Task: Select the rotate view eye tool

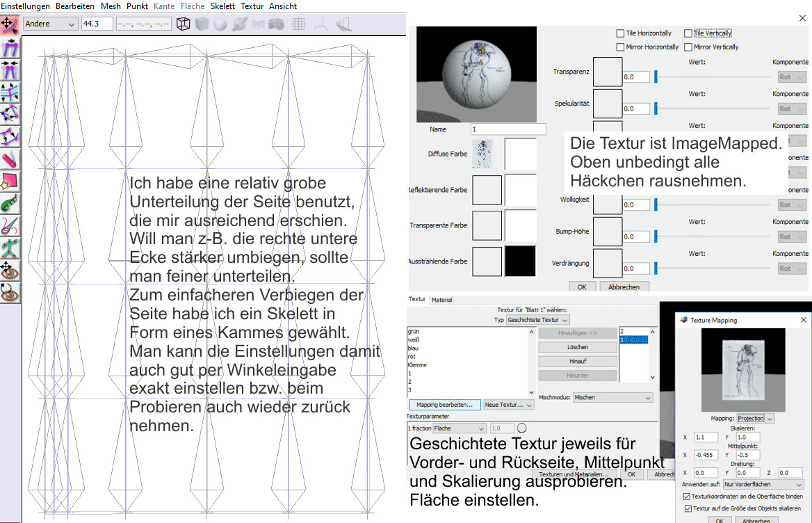Action: coord(10,293)
